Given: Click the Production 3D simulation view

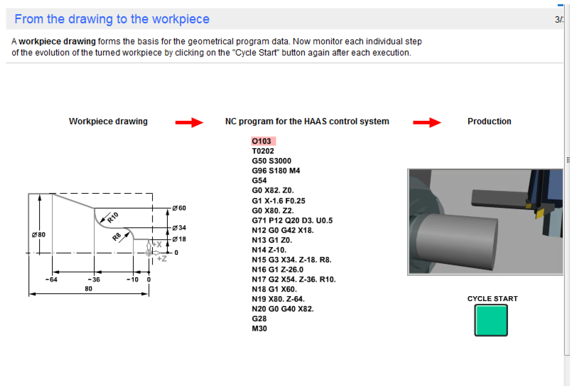Looking at the screenshot, I should tap(485, 222).
